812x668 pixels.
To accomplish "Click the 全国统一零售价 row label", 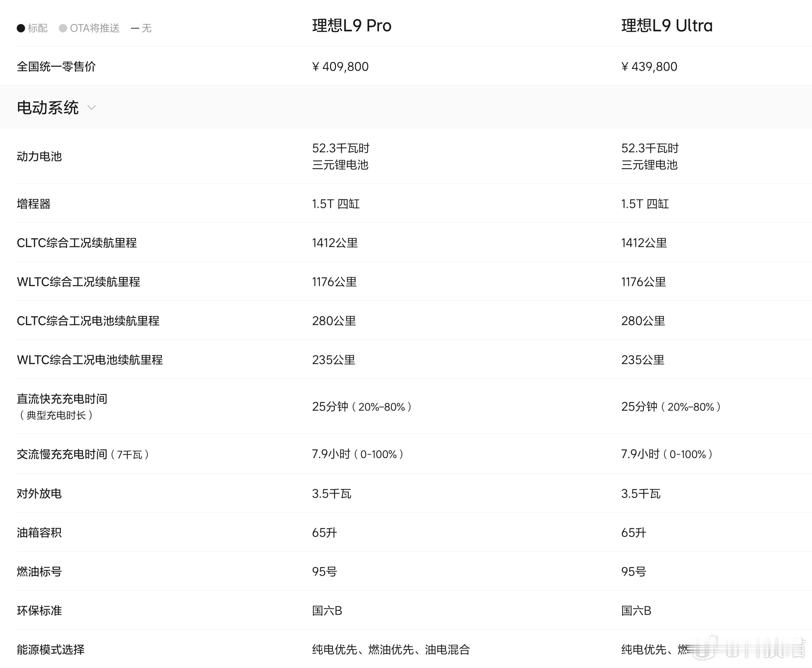I will coord(56,67).
